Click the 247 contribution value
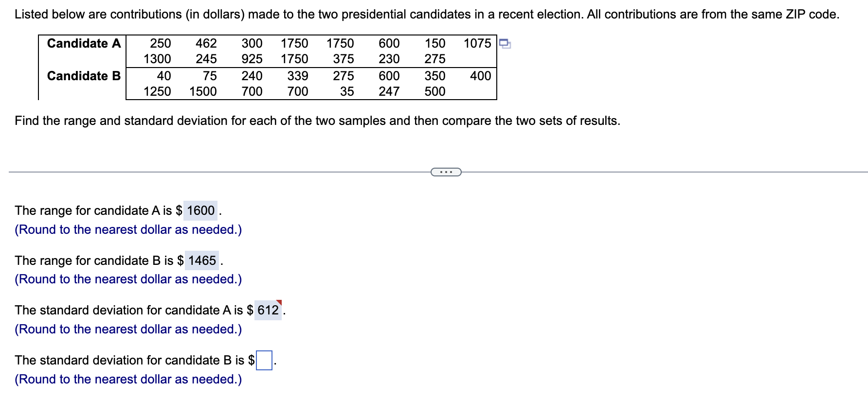This screenshot has width=868, height=416. (x=389, y=91)
